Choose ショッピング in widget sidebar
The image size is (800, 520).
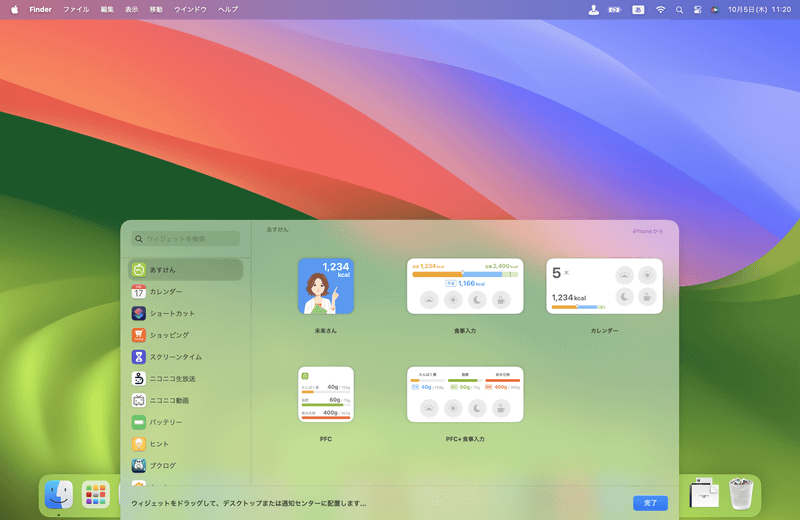185,335
